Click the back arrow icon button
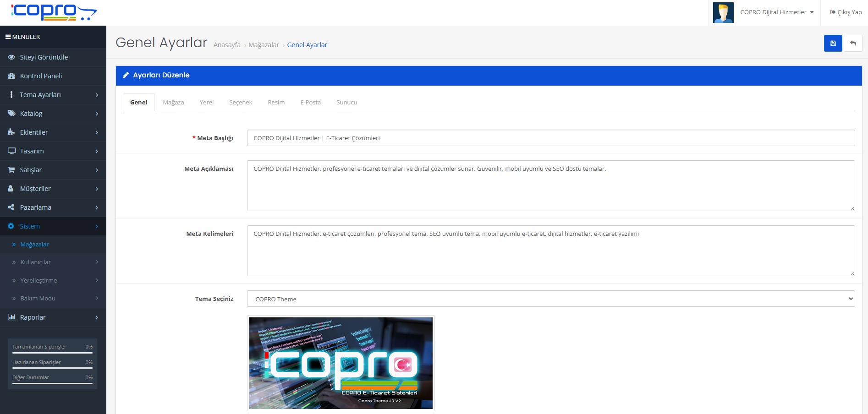This screenshot has width=868, height=414. [x=853, y=43]
